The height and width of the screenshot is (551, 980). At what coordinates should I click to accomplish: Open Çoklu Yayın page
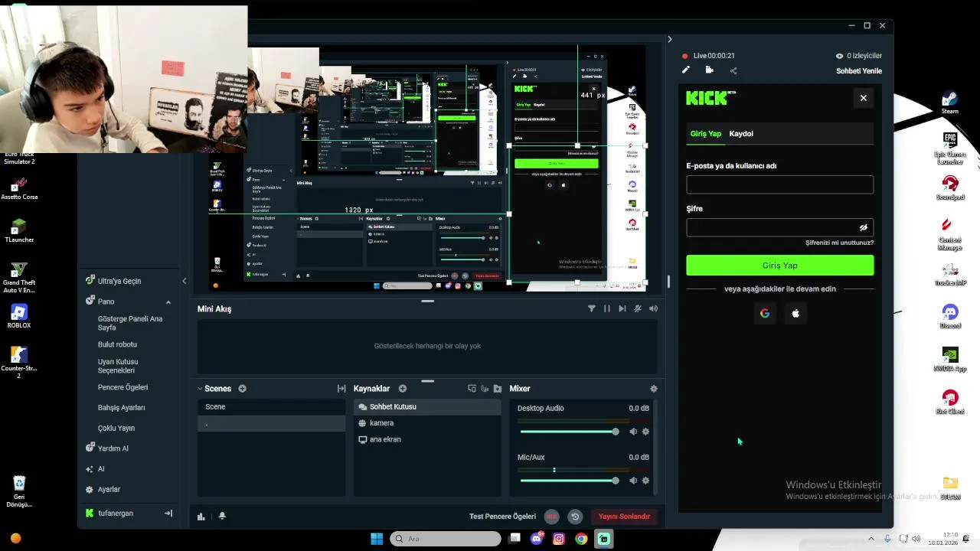coord(116,429)
